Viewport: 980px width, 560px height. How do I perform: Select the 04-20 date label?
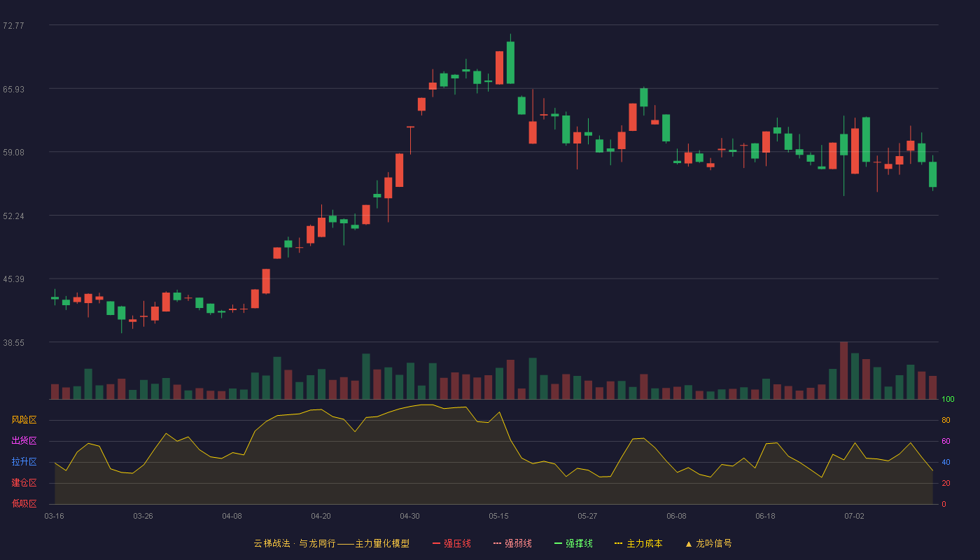click(x=321, y=516)
